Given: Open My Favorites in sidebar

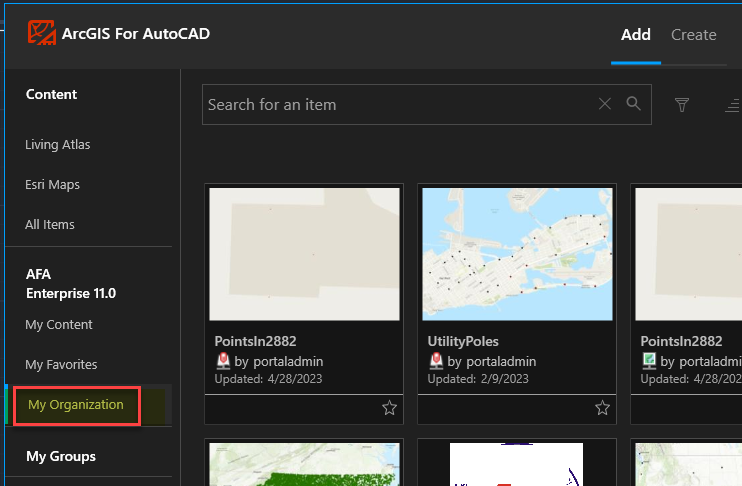Looking at the screenshot, I should tap(61, 364).
